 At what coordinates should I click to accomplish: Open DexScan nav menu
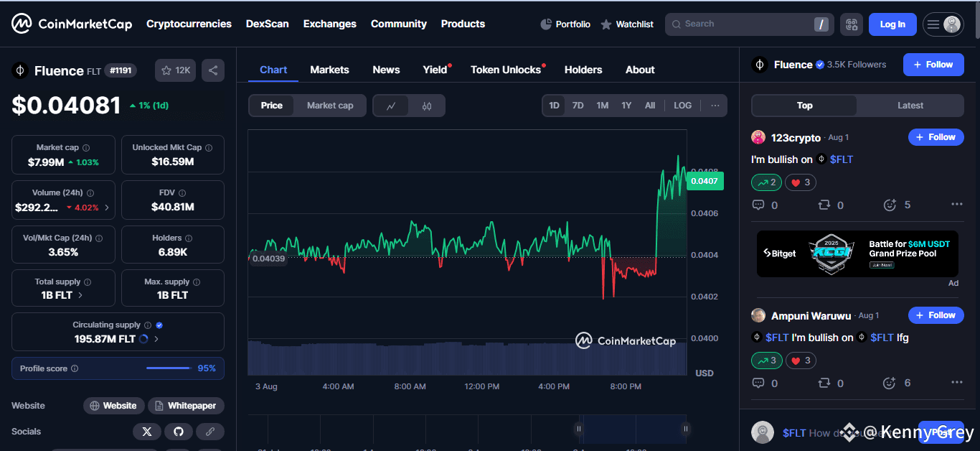[x=268, y=24]
